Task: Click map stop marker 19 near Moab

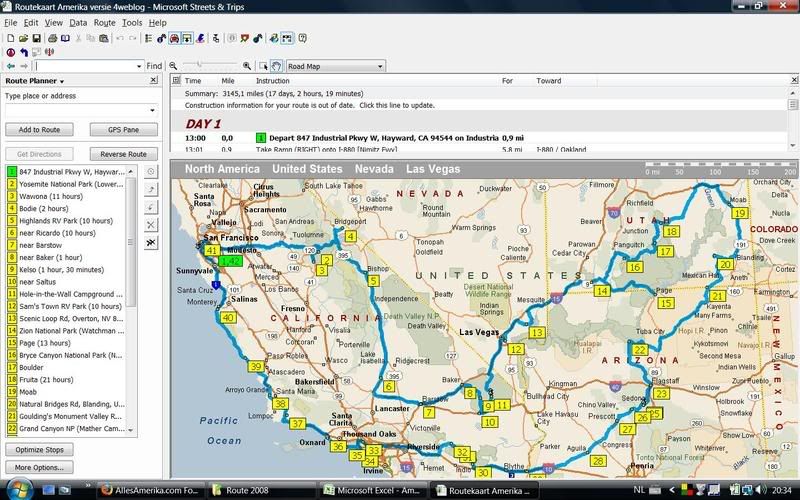Action: [x=740, y=213]
